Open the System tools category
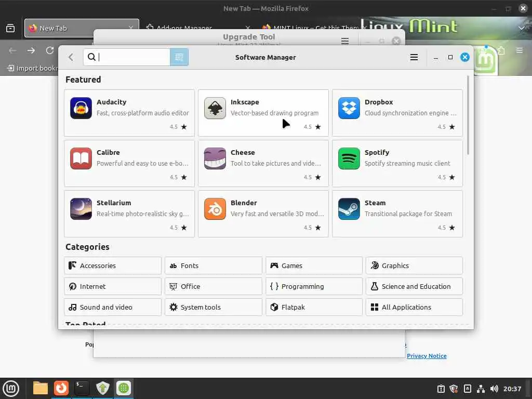The height and width of the screenshot is (399, 532). click(x=214, y=307)
